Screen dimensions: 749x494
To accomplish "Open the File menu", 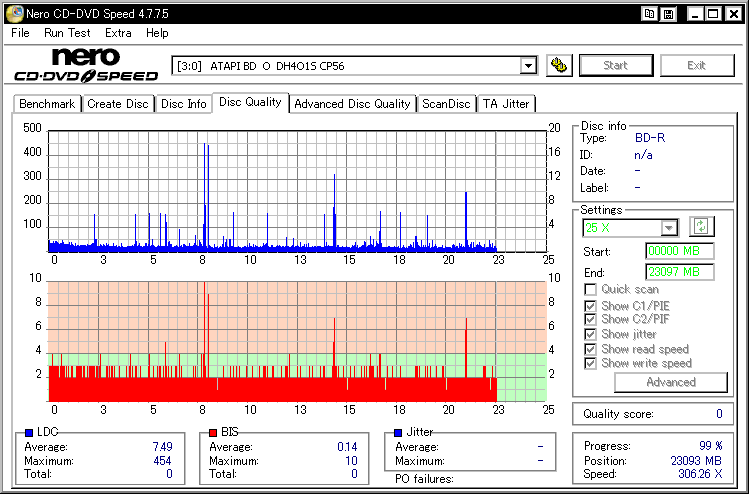I will (20, 33).
